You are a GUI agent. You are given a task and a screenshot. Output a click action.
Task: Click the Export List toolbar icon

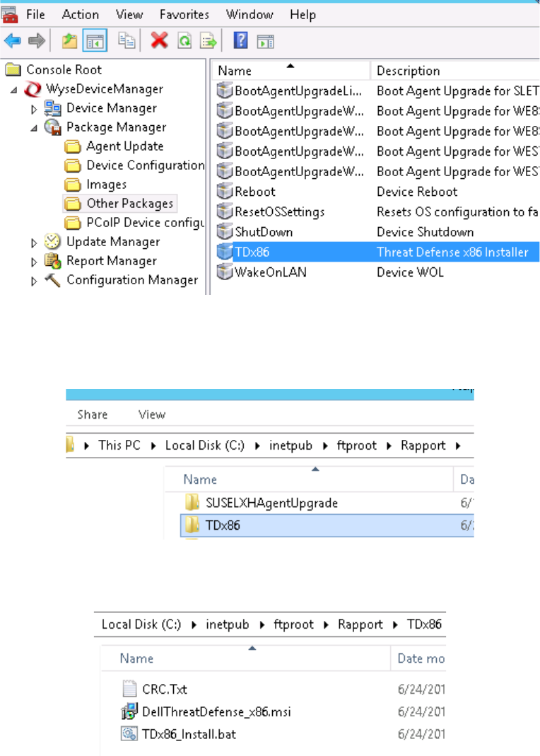(x=209, y=41)
